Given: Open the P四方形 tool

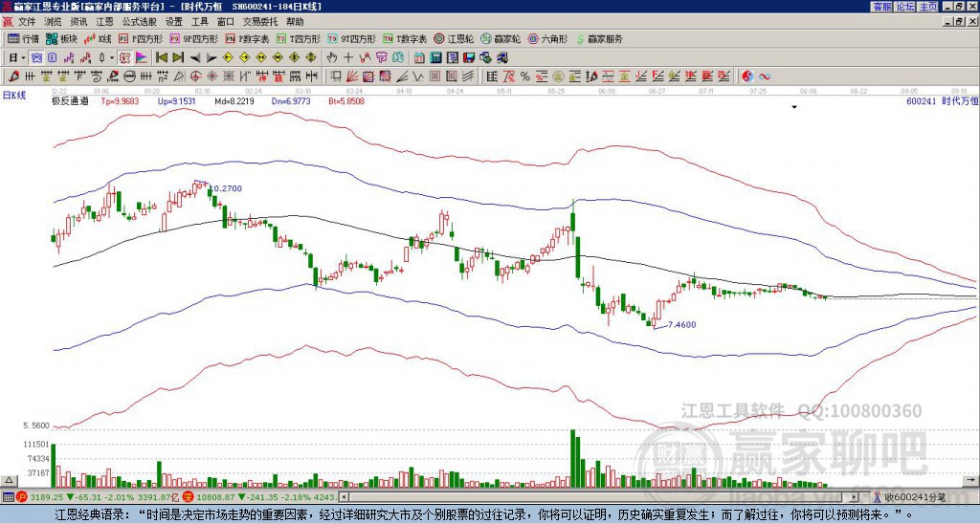Looking at the screenshot, I should [141, 38].
